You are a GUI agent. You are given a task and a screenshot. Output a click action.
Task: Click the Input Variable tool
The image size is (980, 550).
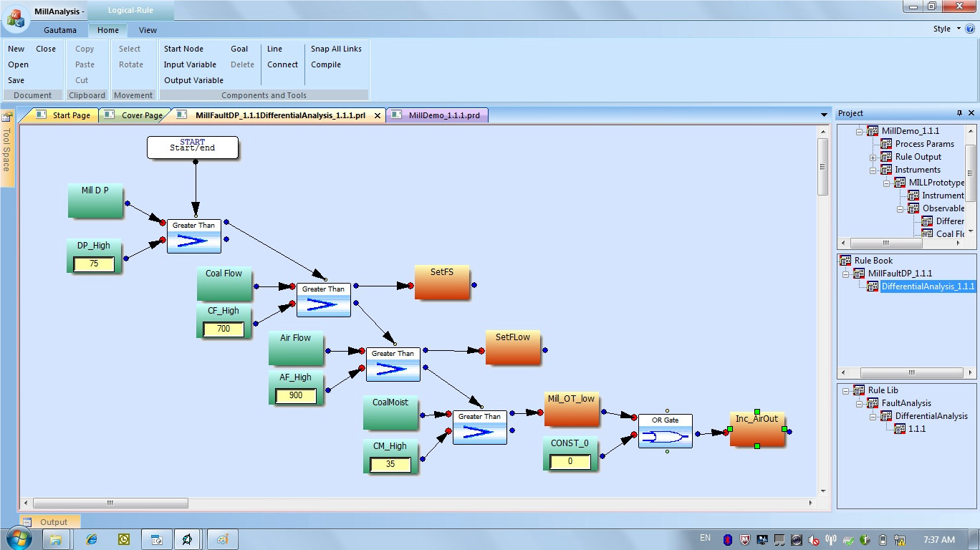[x=190, y=64]
